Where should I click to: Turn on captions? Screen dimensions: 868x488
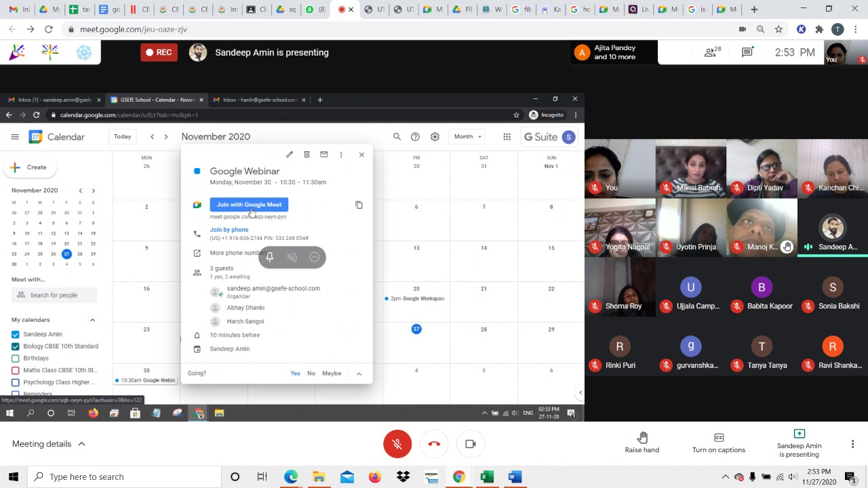(x=719, y=443)
